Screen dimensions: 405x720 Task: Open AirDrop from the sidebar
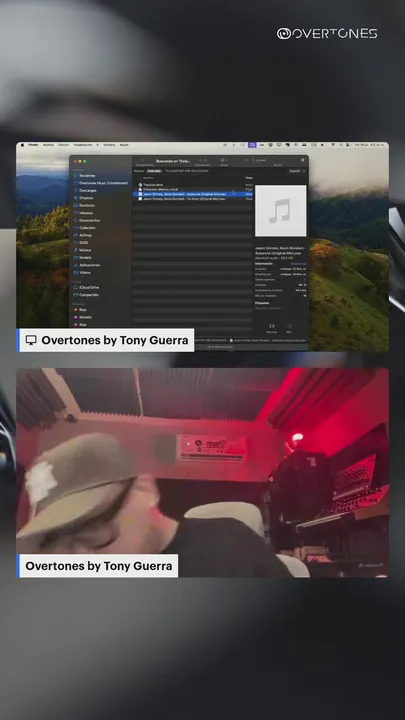85,235
